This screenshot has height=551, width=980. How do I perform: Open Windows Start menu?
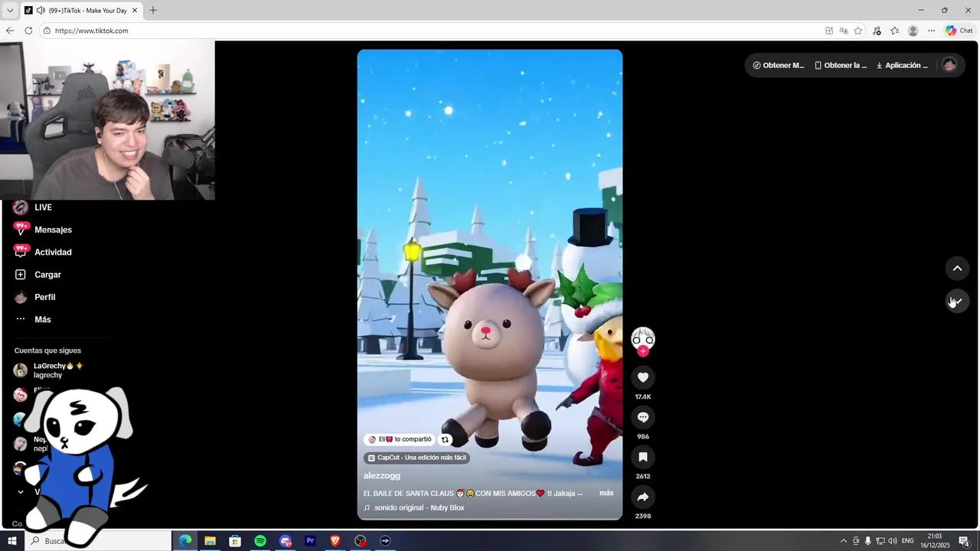pos(12,541)
